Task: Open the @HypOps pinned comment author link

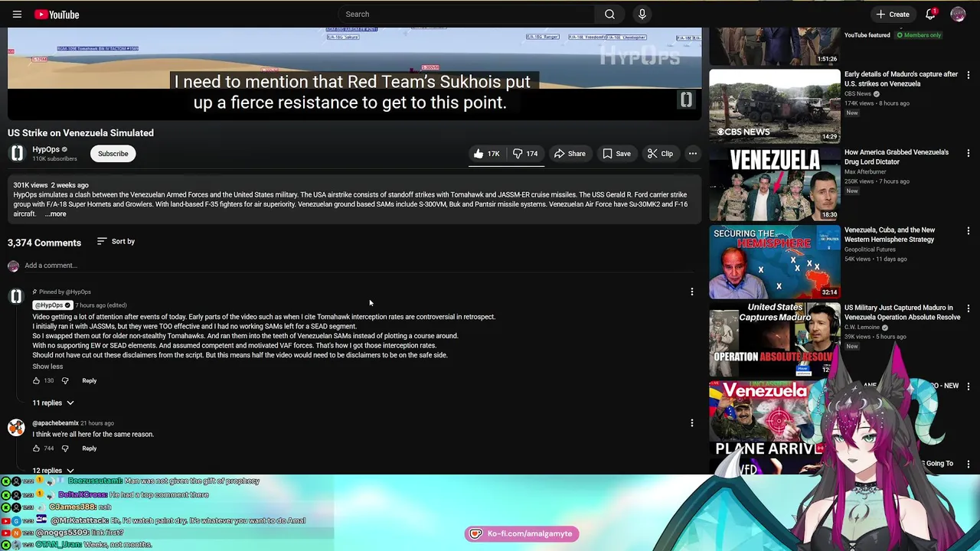Action: click(52, 305)
